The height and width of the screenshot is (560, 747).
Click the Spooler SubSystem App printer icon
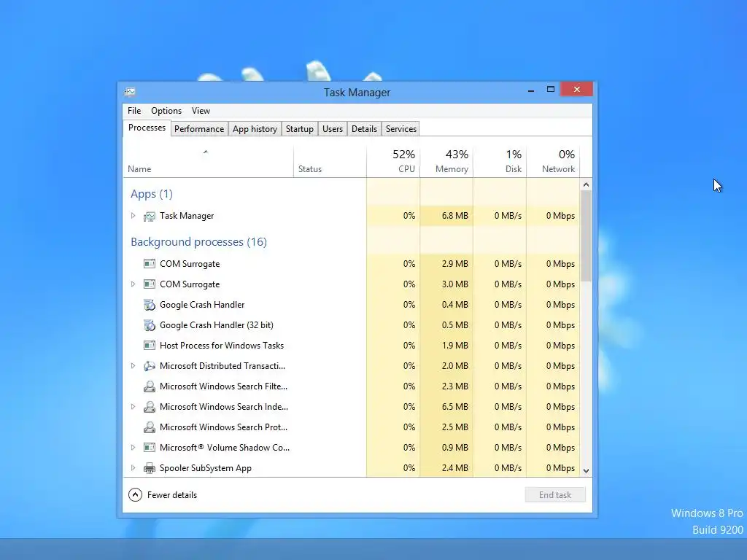[x=149, y=468]
